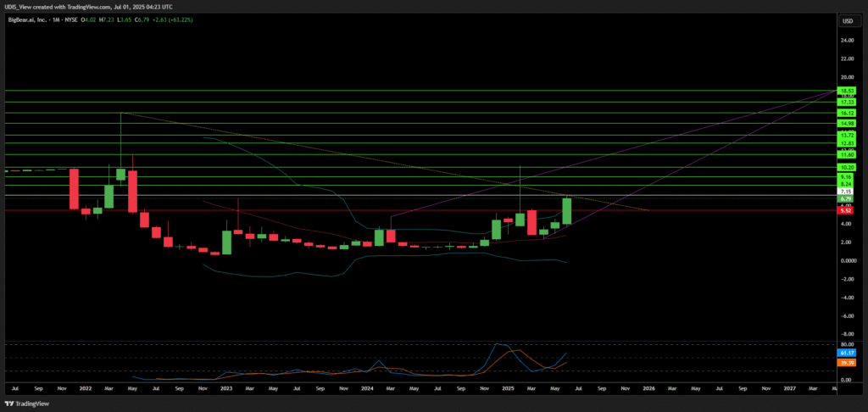This screenshot has width=868, height=412.
Task: Click the 17.33 price level label
Action: click(x=846, y=102)
